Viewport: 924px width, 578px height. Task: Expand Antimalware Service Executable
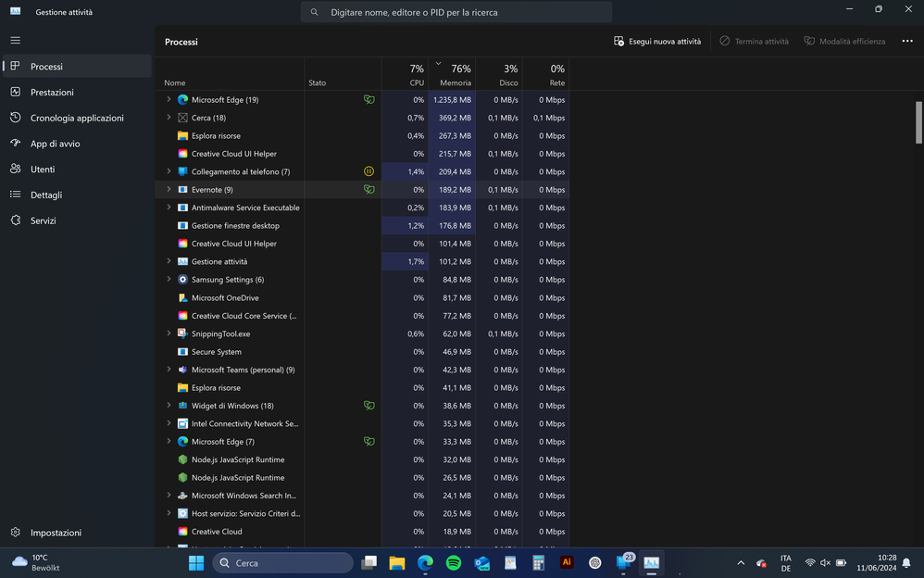(169, 207)
